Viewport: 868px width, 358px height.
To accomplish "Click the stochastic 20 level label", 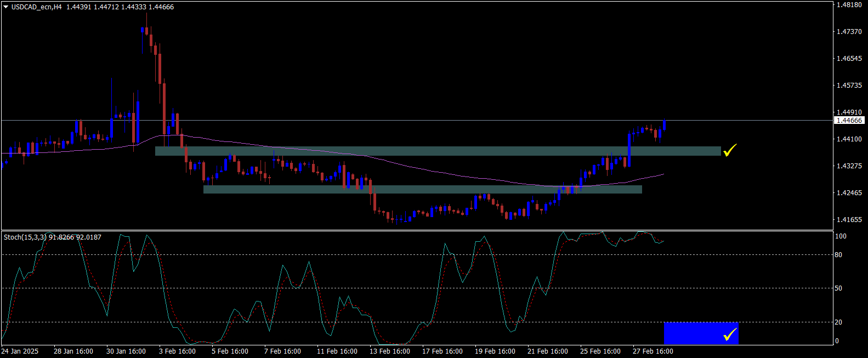I will 838,322.
